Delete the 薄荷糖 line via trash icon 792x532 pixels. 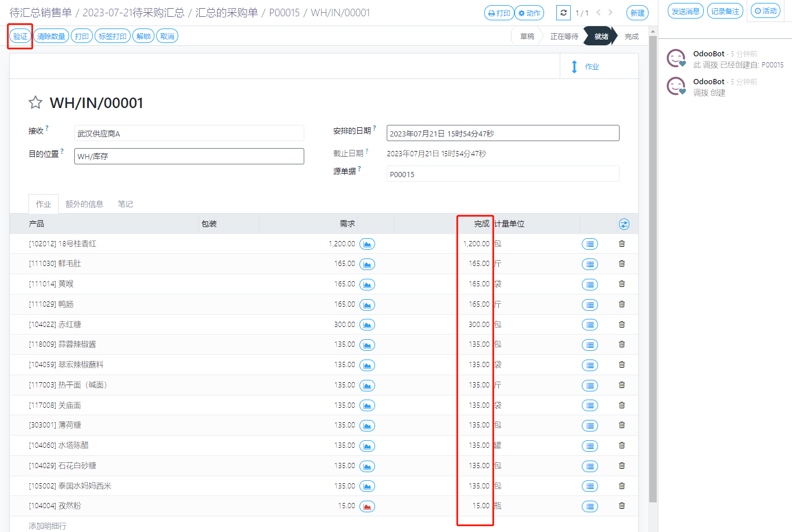(622, 425)
